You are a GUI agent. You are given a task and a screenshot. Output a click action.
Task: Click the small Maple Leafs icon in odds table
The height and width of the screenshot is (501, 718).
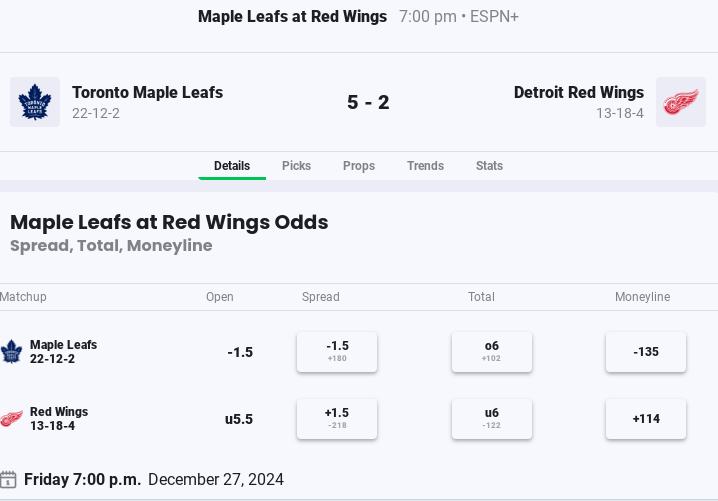pyautogui.click(x=11, y=352)
